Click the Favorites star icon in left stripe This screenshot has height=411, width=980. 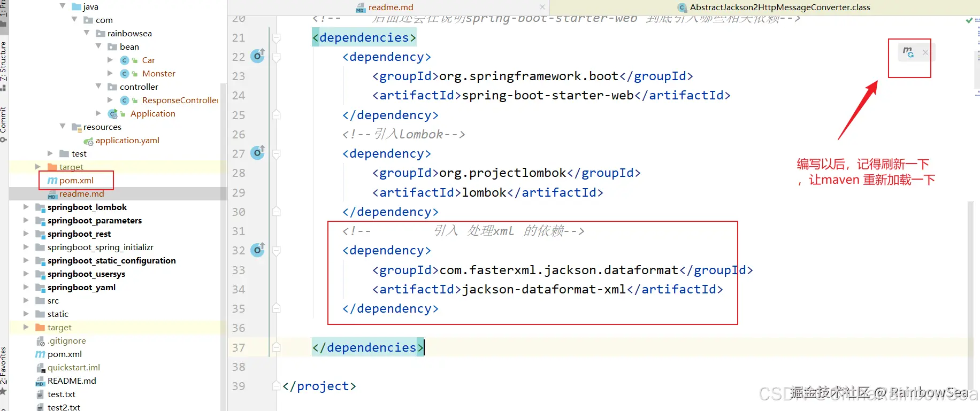click(3, 391)
